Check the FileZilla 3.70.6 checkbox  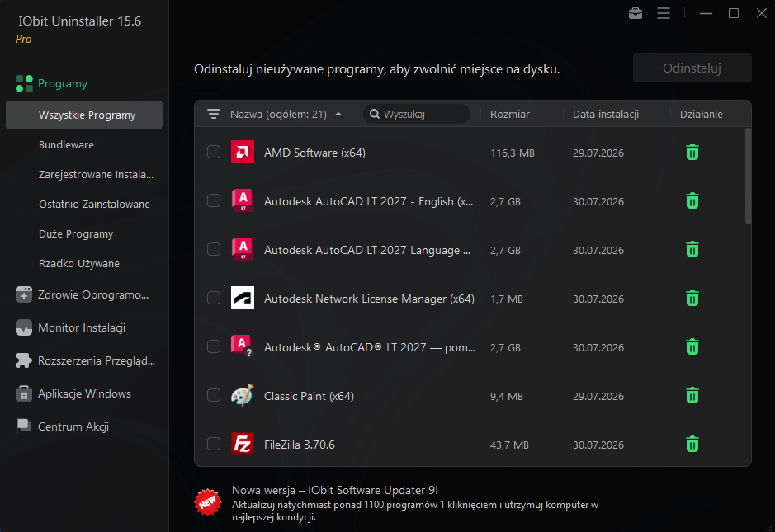point(214,444)
